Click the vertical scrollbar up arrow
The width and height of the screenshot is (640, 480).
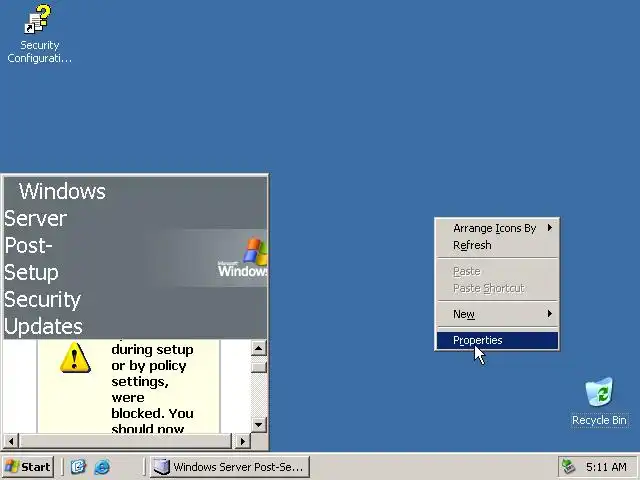259,348
